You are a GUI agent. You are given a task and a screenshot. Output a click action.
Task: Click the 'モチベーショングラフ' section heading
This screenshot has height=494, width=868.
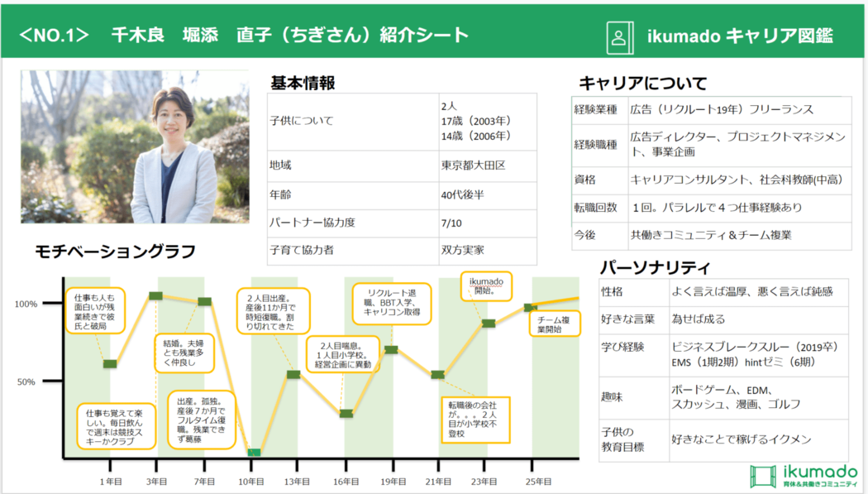coord(115,252)
